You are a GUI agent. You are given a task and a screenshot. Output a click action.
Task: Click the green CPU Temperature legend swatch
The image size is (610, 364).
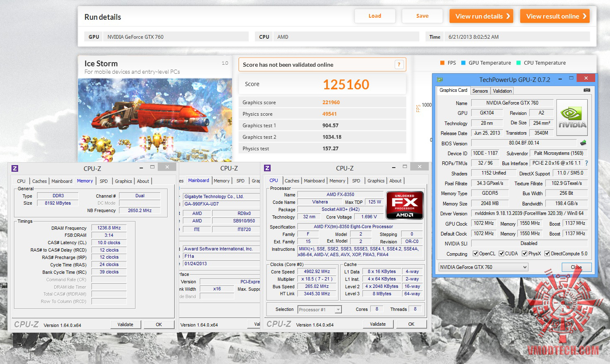click(x=519, y=63)
